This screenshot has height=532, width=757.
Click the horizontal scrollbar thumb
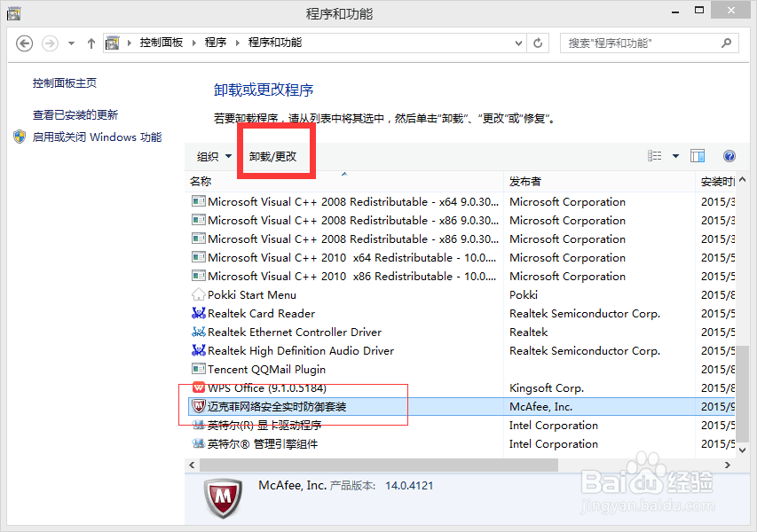tap(379, 465)
